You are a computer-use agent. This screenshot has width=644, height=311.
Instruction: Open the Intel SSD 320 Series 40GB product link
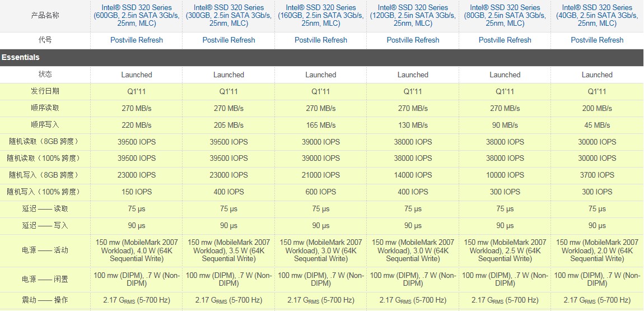coord(597,16)
